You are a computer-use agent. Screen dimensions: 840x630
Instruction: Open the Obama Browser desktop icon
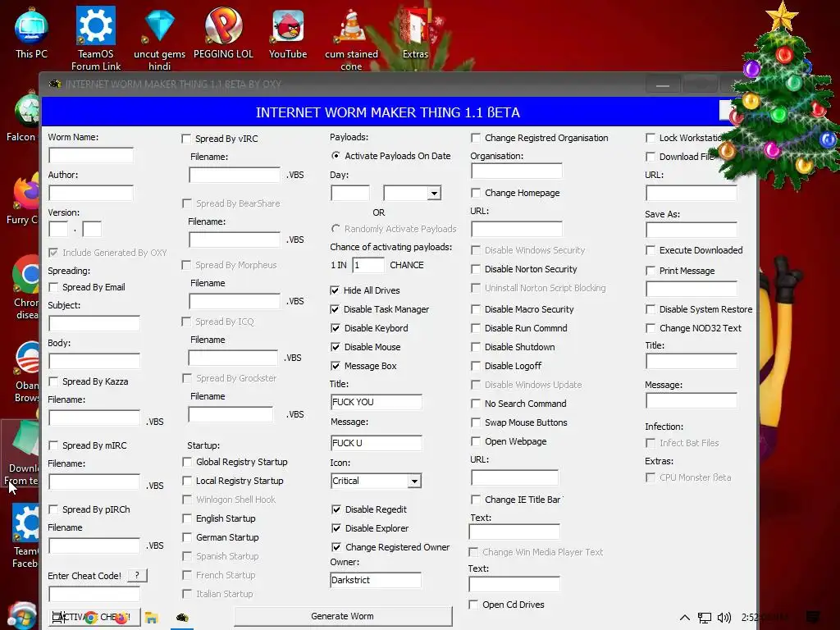pos(25,371)
